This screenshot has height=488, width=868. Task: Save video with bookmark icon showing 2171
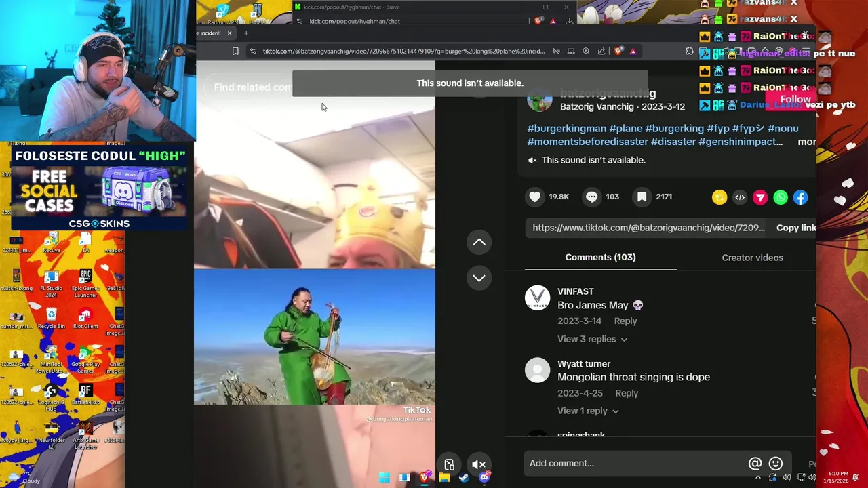tap(642, 197)
